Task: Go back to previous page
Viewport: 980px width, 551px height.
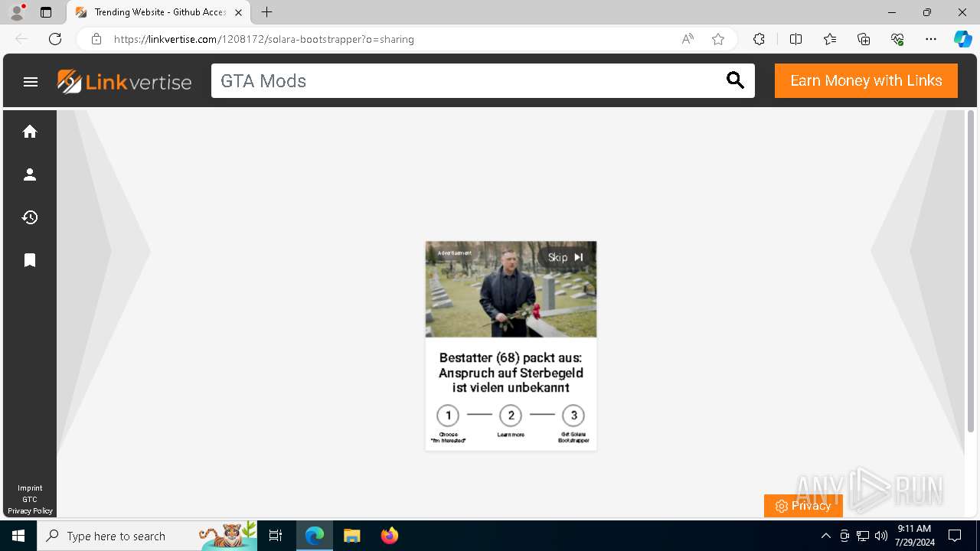Action: (x=21, y=39)
